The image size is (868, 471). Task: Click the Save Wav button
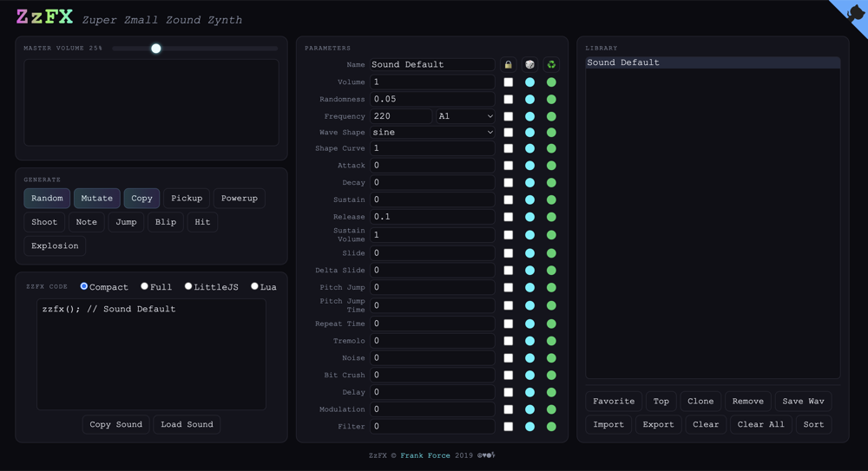(803, 402)
